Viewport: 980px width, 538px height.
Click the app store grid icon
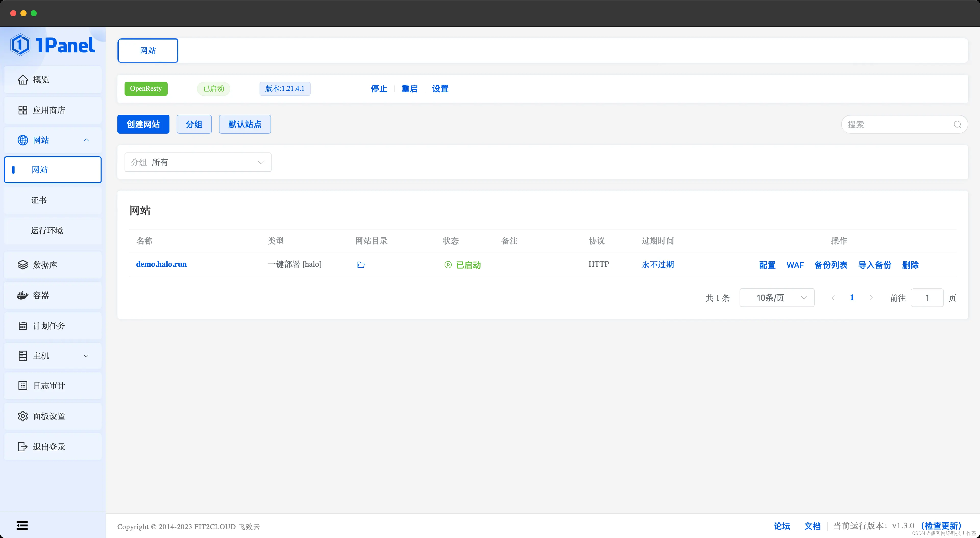(x=22, y=110)
